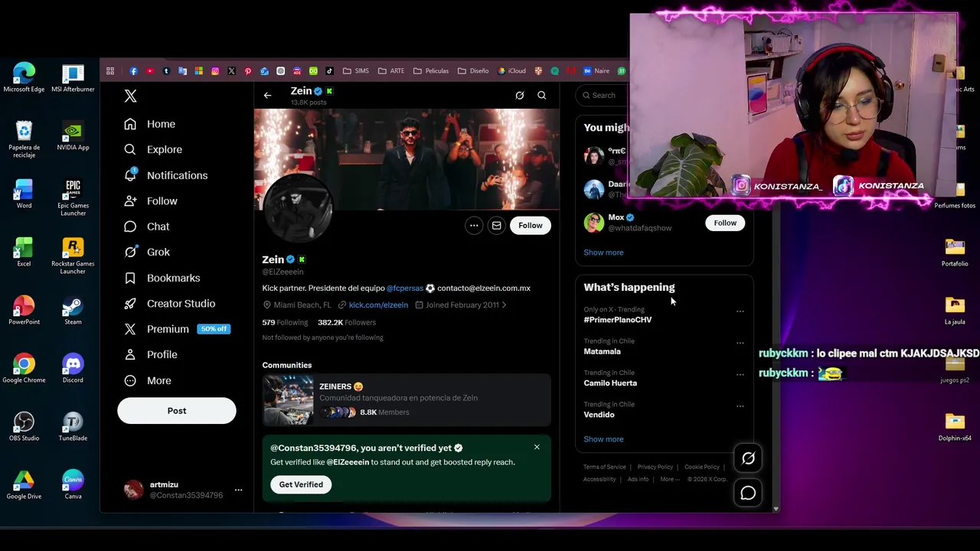980x551 pixels.
Task: Open the three-dot menu on Zein's profile
Action: 474,225
